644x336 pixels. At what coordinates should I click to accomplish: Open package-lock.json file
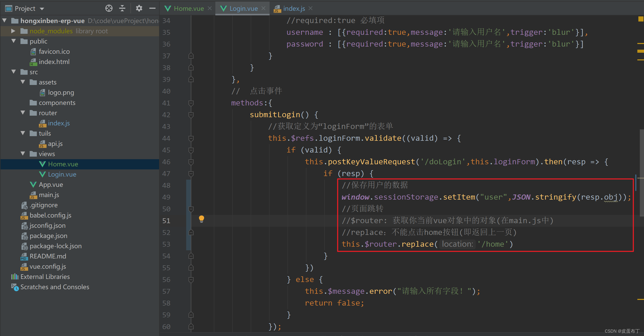pyautogui.click(x=55, y=246)
